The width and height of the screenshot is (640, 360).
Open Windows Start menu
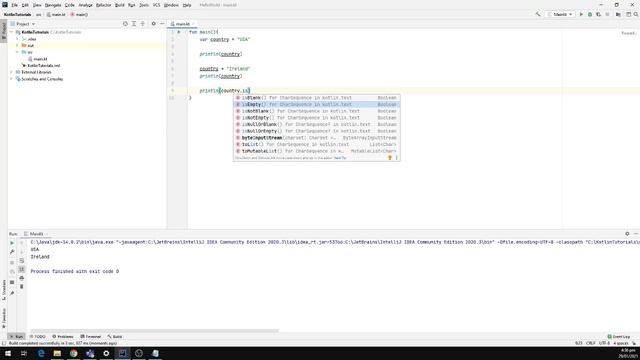[8, 353]
